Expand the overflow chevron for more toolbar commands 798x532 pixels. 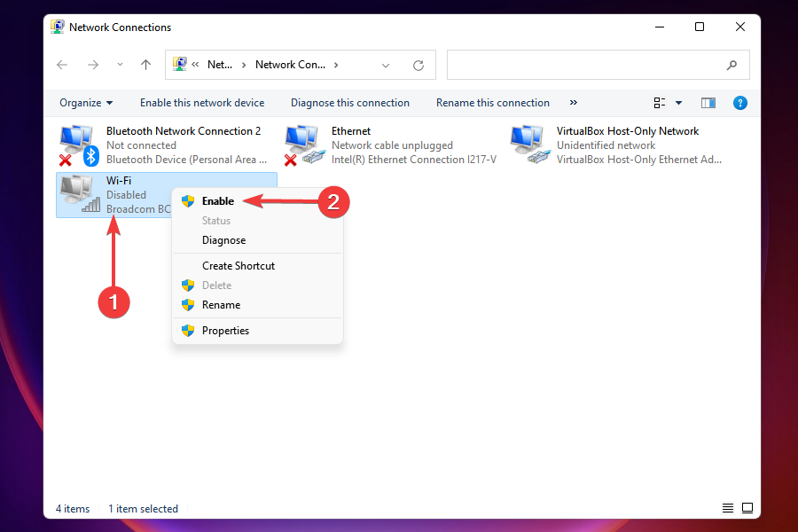[x=573, y=103]
